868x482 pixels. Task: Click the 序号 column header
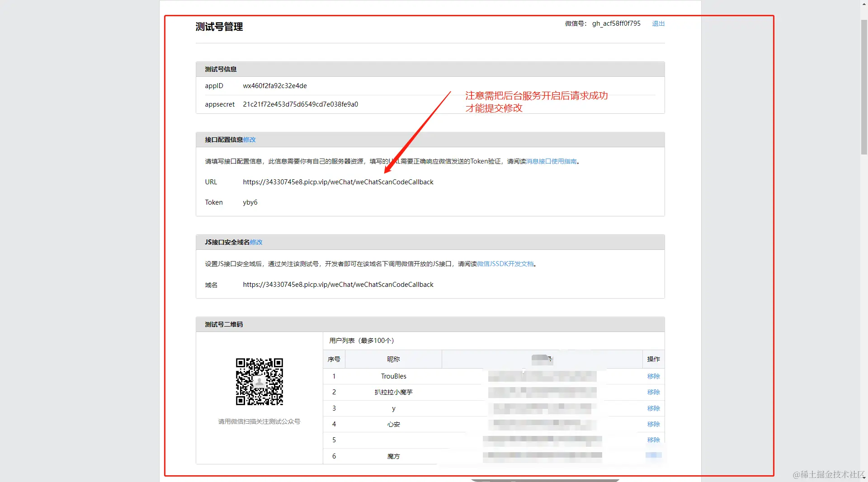tap(334, 359)
